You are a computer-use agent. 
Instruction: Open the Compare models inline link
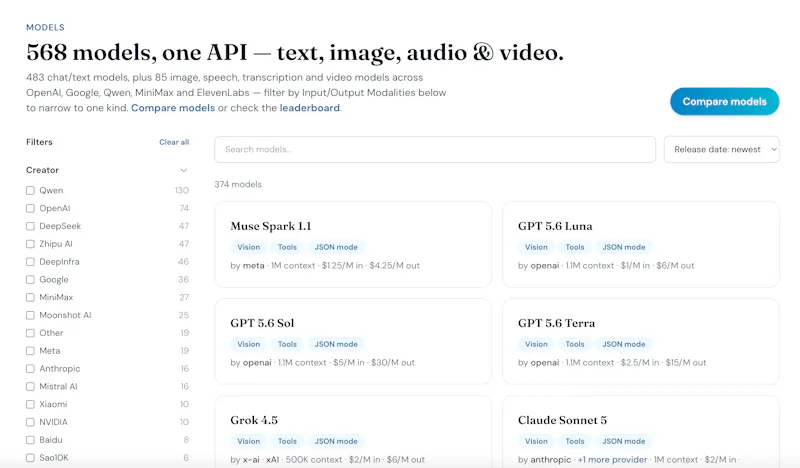pyautogui.click(x=173, y=108)
